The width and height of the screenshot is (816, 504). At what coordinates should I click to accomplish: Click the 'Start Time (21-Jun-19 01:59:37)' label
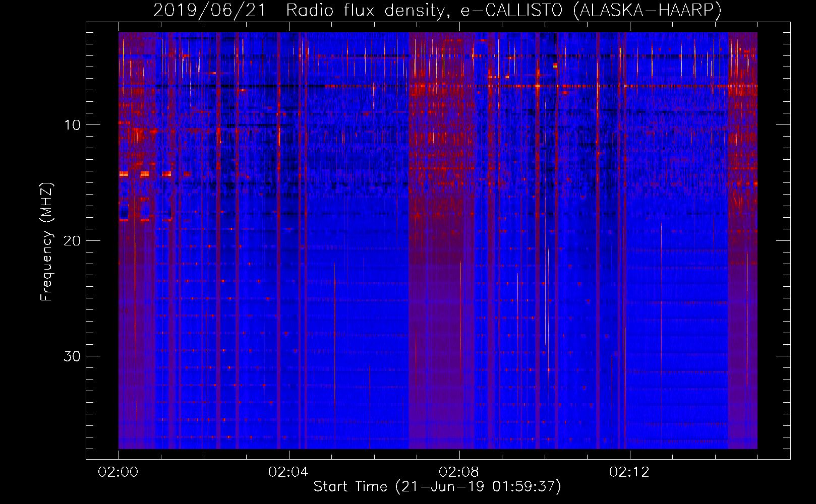tap(437, 487)
